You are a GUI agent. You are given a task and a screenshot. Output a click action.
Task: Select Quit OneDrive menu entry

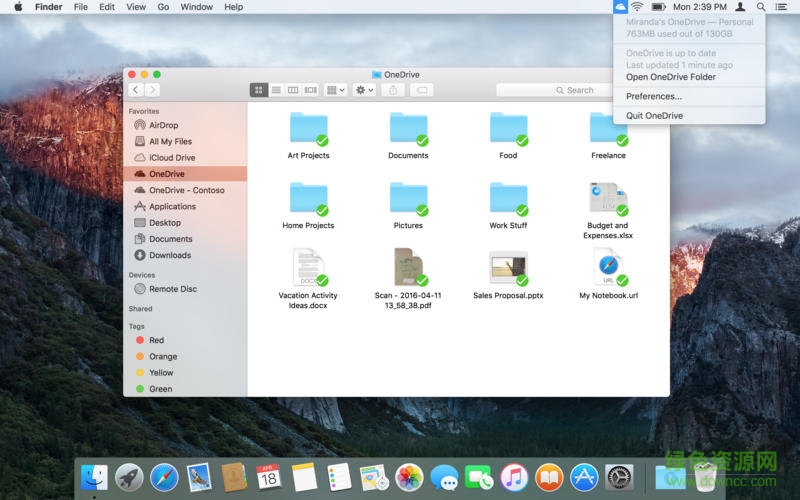[655, 115]
